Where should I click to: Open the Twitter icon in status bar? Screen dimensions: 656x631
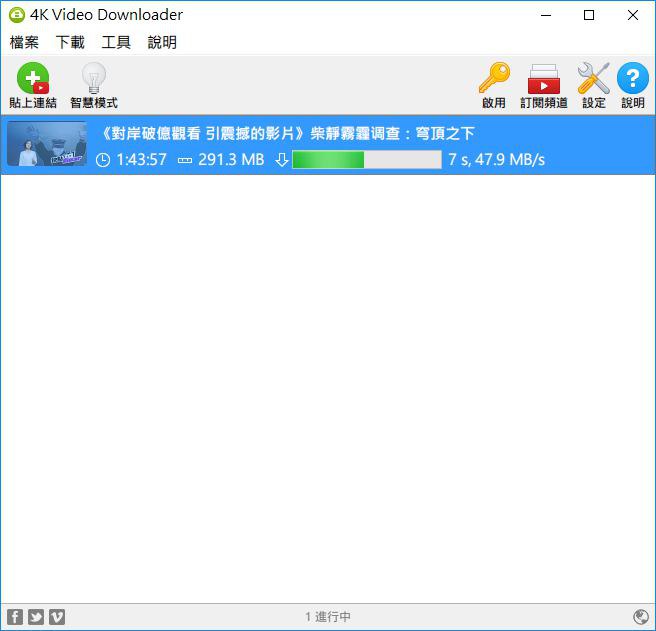pyautogui.click(x=36, y=617)
